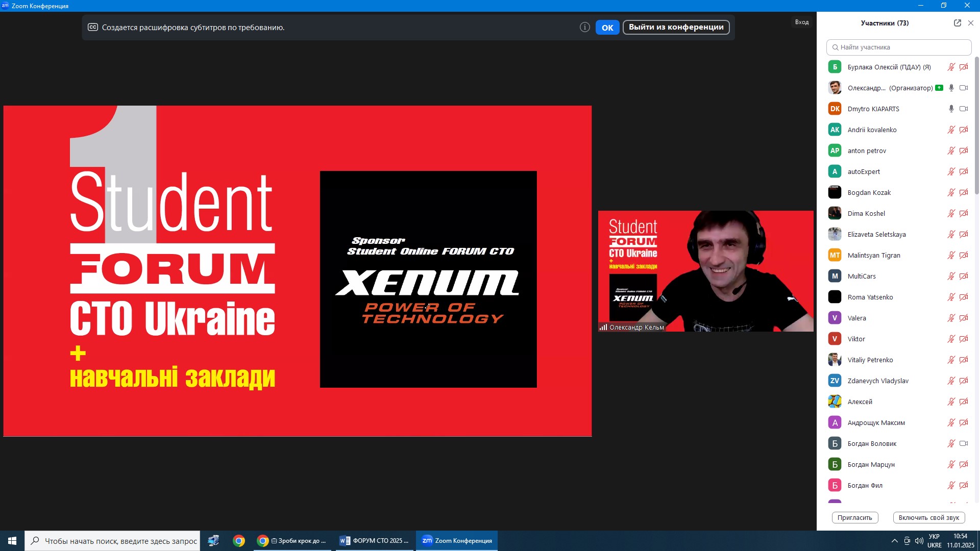Viewport: 980px width, 551px height.
Task: Click microphone icon for Олександр organizer
Action: [x=951, y=88]
